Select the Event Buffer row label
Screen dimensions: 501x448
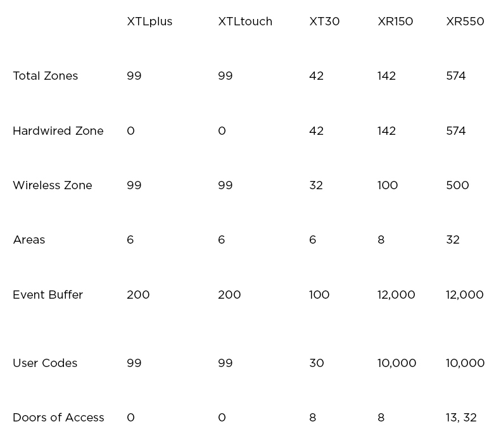coord(48,295)
